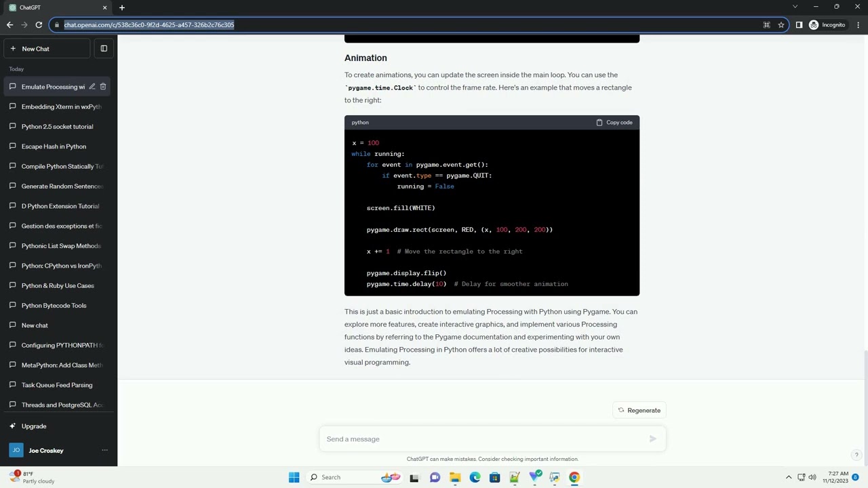
Task: Collapse the sidebar with the panel icon
Action: coord(104,49)
